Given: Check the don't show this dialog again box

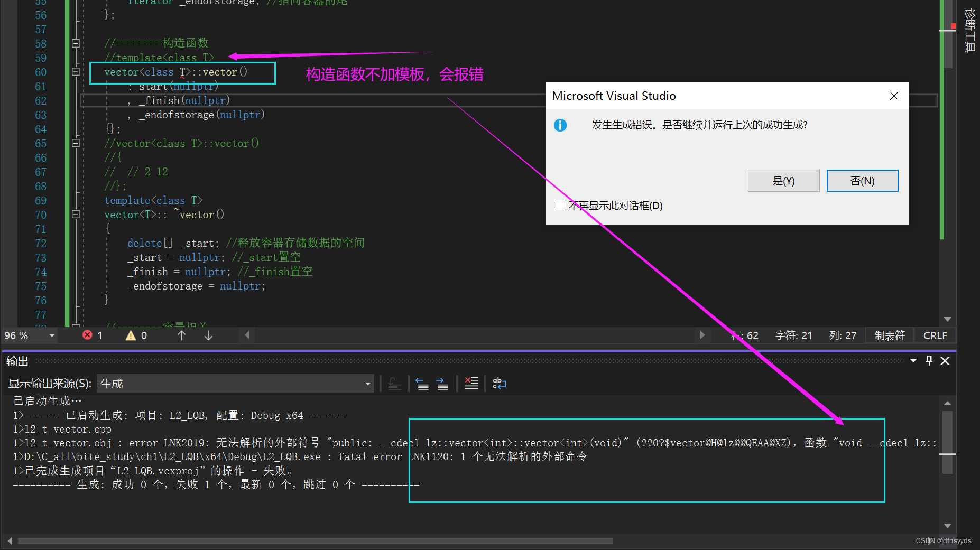Looking at the screenshot, I should 561,205.
